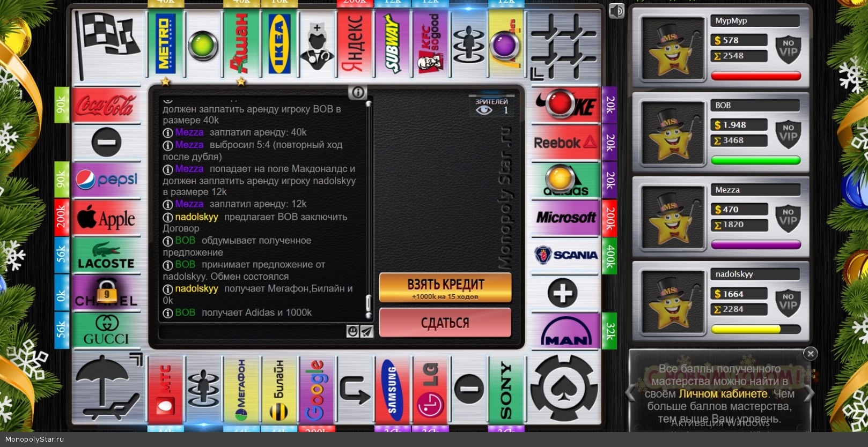Screen dimensions: 868x447
Task: Select the METRO property cell
Action: click(165, 44)
